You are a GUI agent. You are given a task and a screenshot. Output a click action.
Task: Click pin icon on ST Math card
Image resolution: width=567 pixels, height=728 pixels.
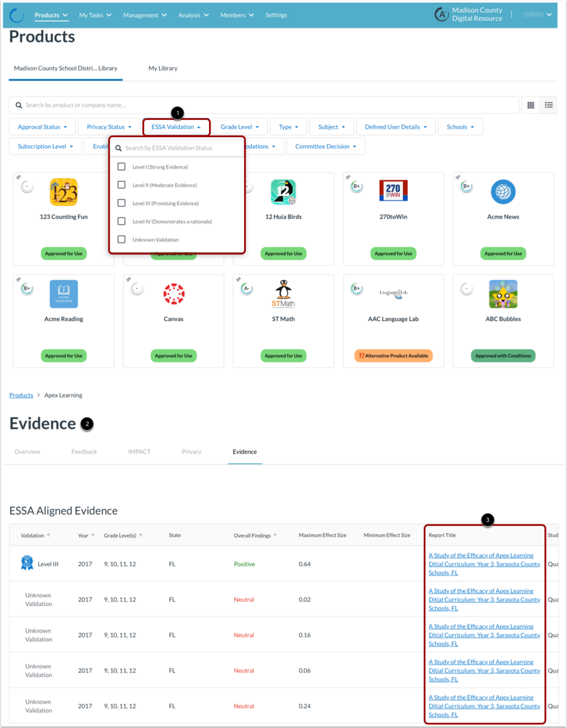coord(238,280)
